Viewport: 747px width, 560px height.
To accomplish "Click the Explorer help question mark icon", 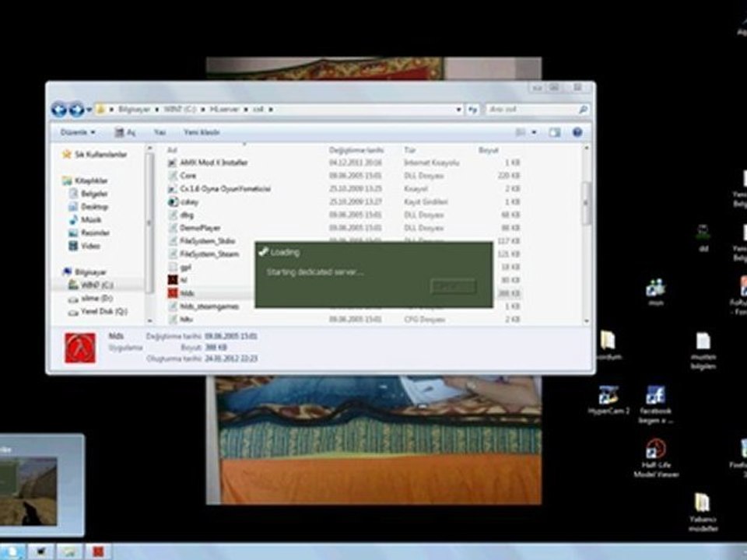I will pyautogui.click(x=577, y=133).
